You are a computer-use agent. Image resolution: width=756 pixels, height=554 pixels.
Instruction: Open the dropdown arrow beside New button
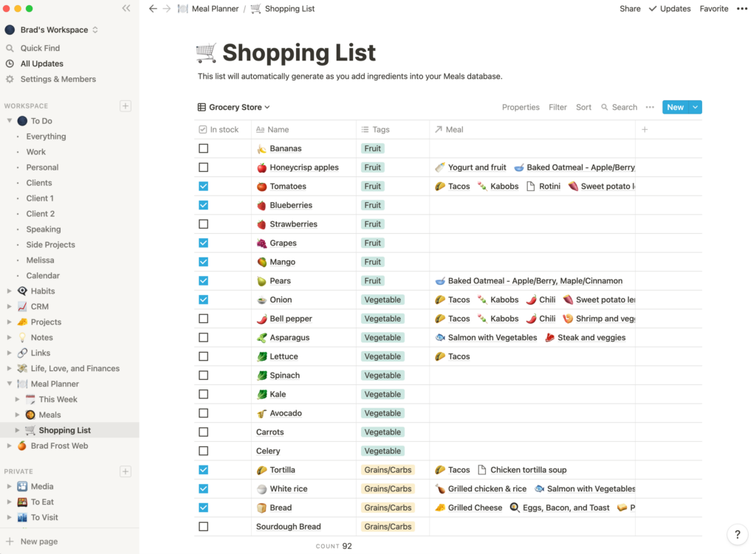[695, 107]
